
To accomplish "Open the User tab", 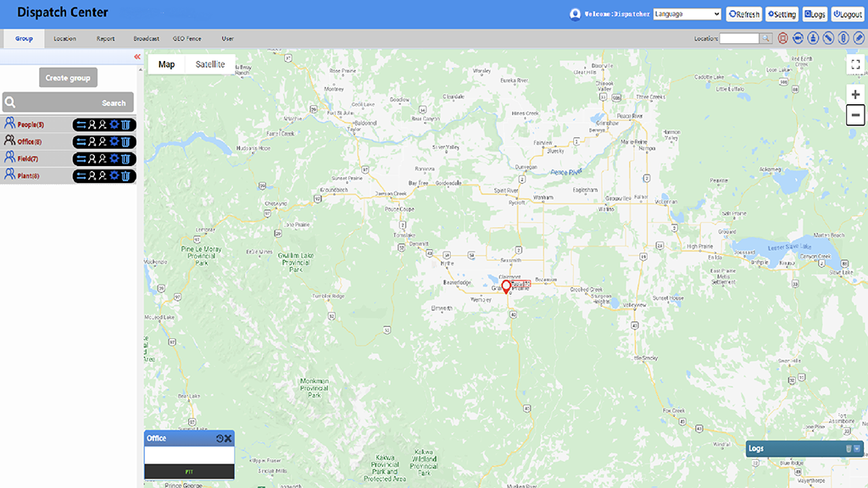I will click(227, 39).
